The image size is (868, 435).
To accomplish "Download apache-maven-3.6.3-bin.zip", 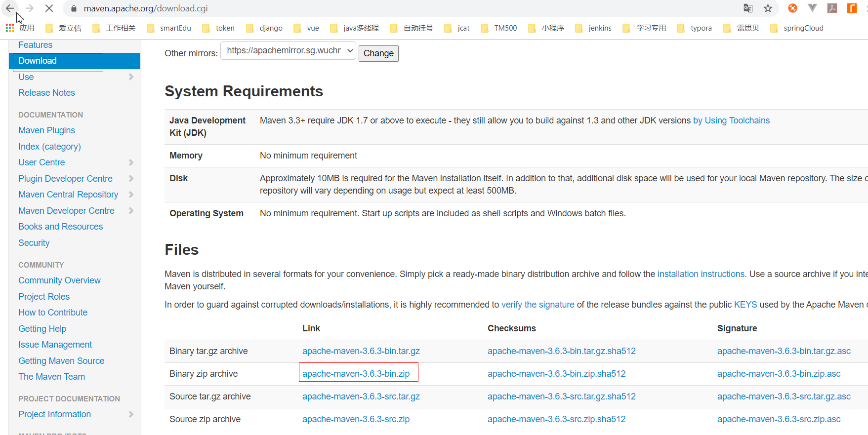I will click(356, 374).
